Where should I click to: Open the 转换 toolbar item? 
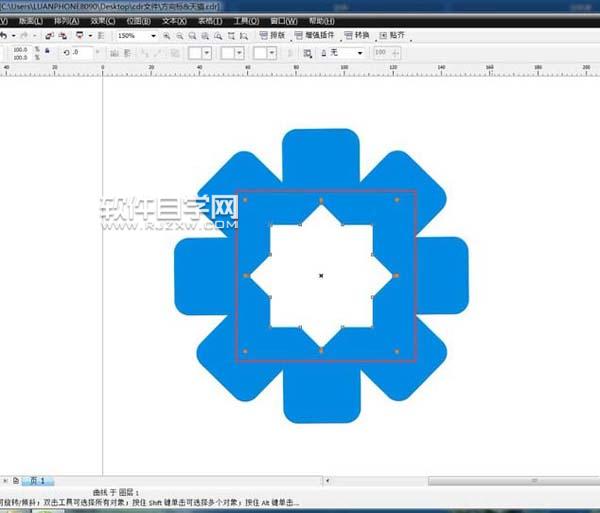point(369,35)
